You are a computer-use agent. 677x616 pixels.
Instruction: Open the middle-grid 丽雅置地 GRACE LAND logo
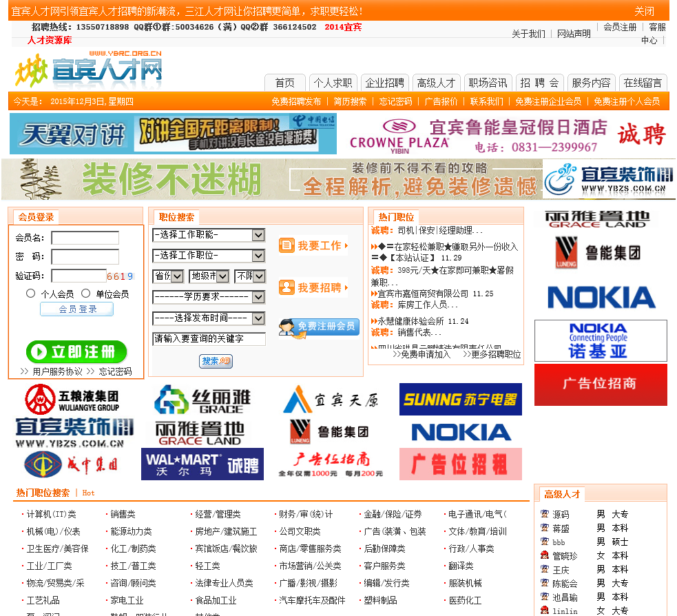(200, 433)
